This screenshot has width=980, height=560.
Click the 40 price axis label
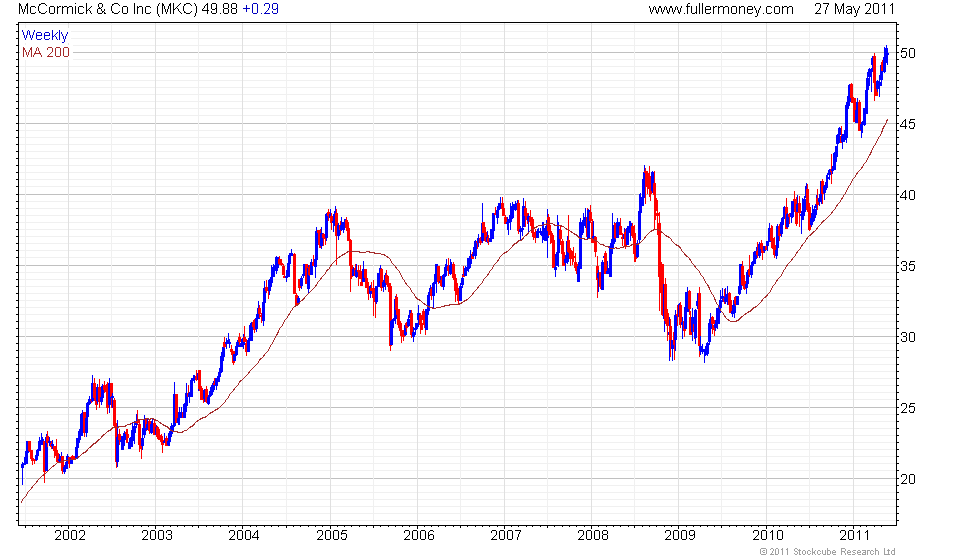(908, 195)
